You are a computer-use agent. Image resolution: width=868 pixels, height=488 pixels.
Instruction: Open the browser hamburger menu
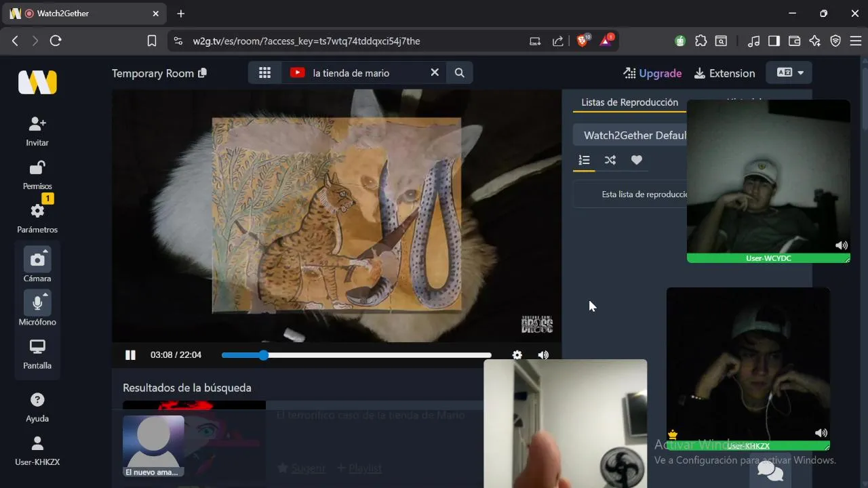pos(856,41)
